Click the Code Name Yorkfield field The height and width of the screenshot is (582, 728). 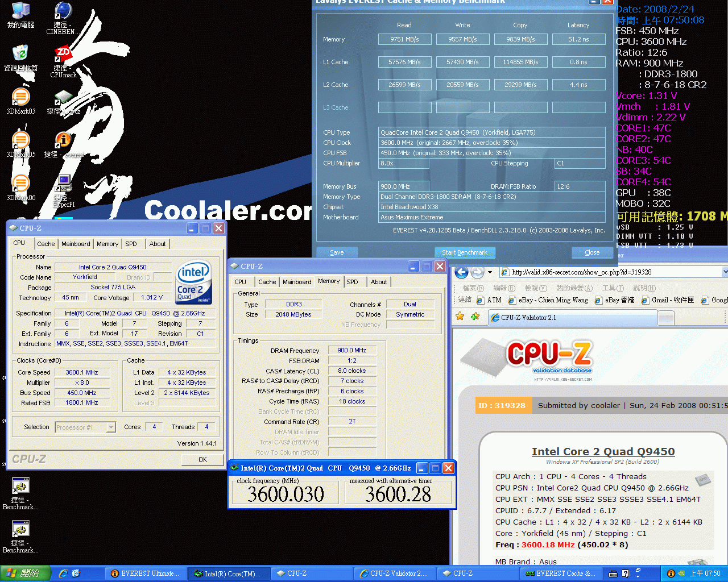tap(85, 277)
